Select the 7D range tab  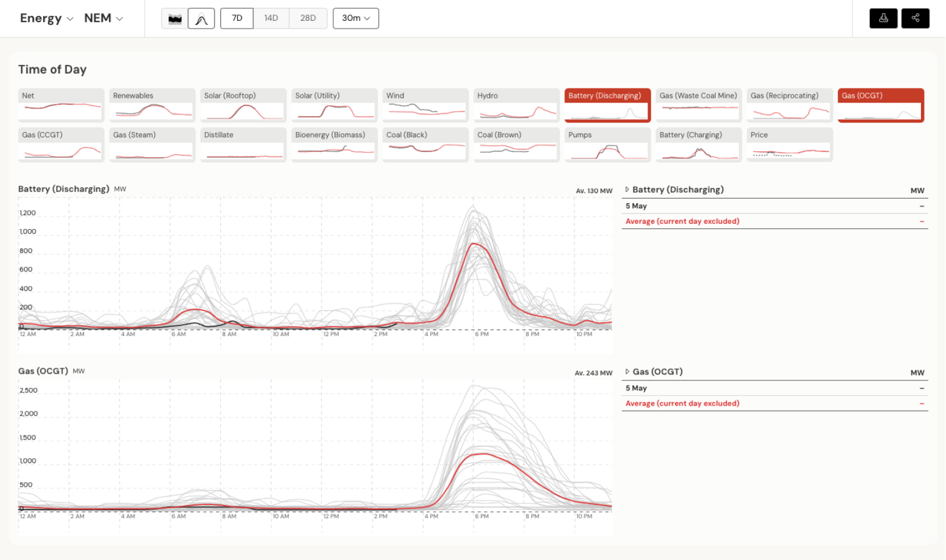237,18
